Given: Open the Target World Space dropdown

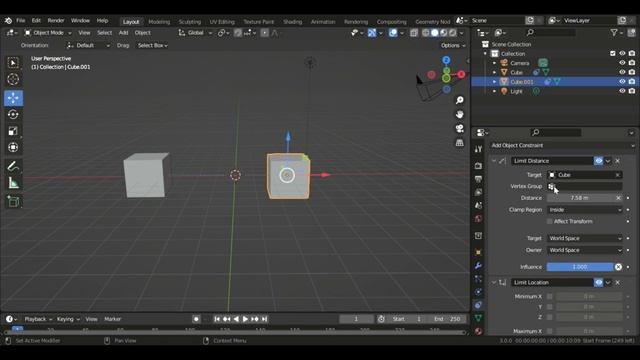Looking at the screenshot, I should point(584,238).
